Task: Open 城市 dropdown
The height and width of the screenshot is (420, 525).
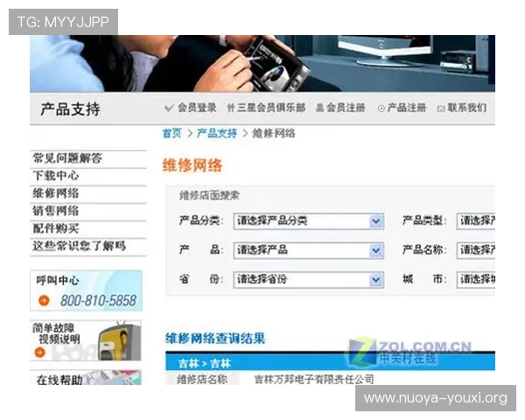Action: (x=476, y=279)
